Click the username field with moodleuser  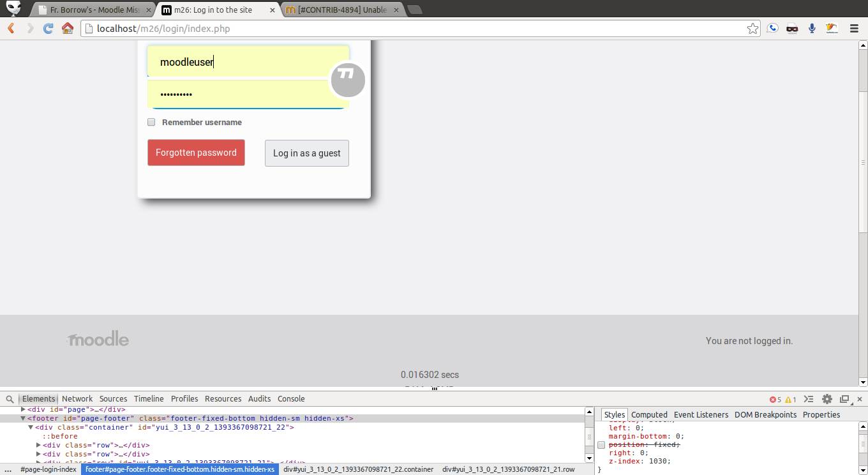tap(248, 61)
